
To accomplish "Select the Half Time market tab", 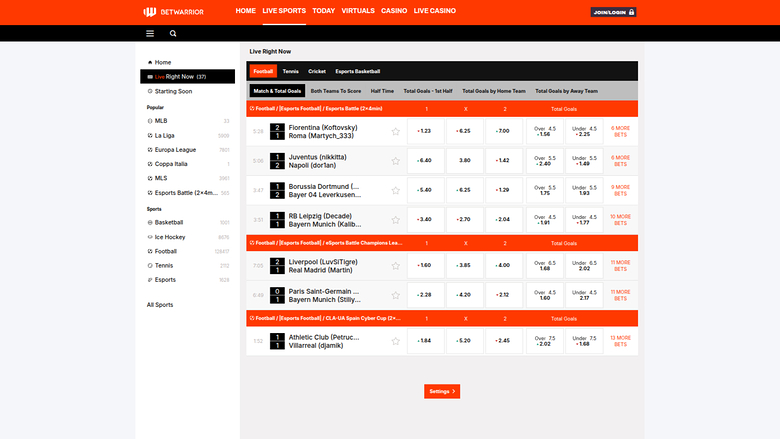I will (382, 91).
